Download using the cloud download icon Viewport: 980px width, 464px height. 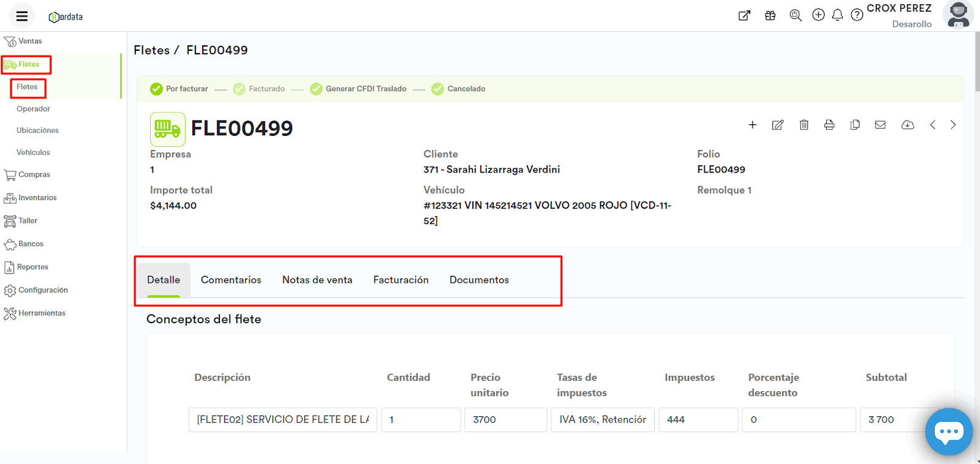tap(907, 125)
